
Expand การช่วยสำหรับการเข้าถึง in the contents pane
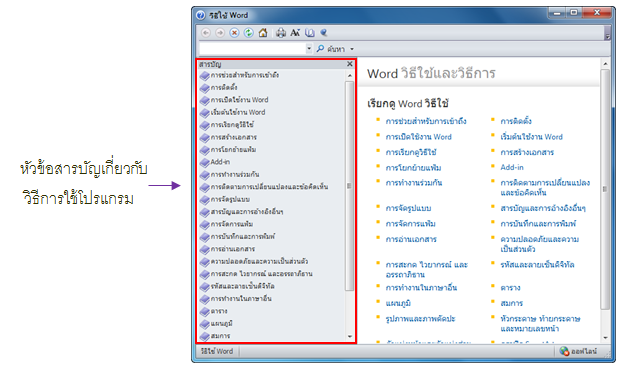point(245,75)
